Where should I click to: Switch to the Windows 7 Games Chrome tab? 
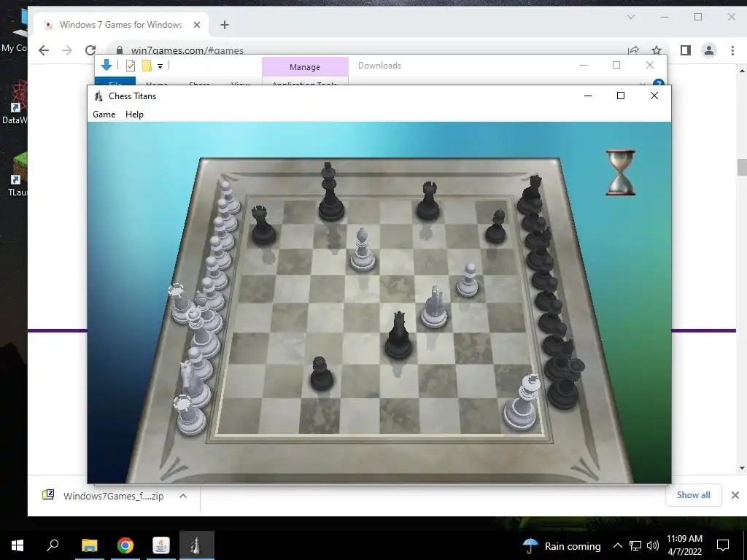[x=120, y=25]
